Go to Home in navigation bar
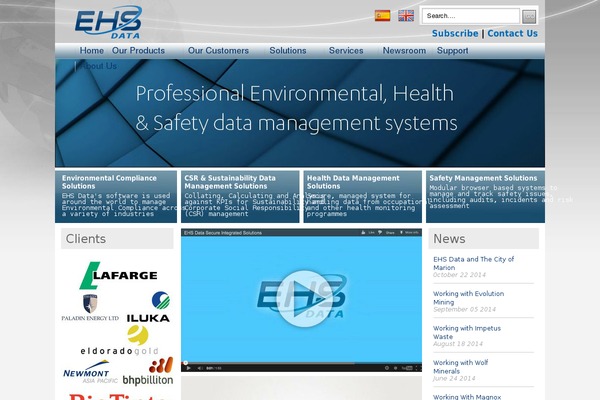 (x=91, y=51)
